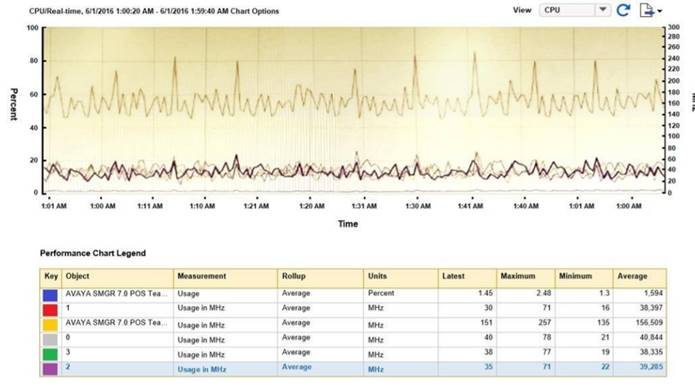Select the AVAYA SMGR row next to yellow key
695x389 pixels.
pyautogui.click(x=353, y=325)
